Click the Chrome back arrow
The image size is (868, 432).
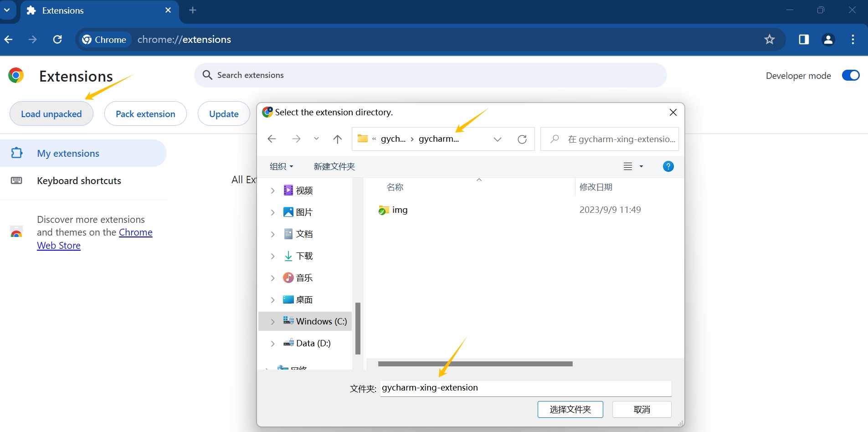[9, 40]
